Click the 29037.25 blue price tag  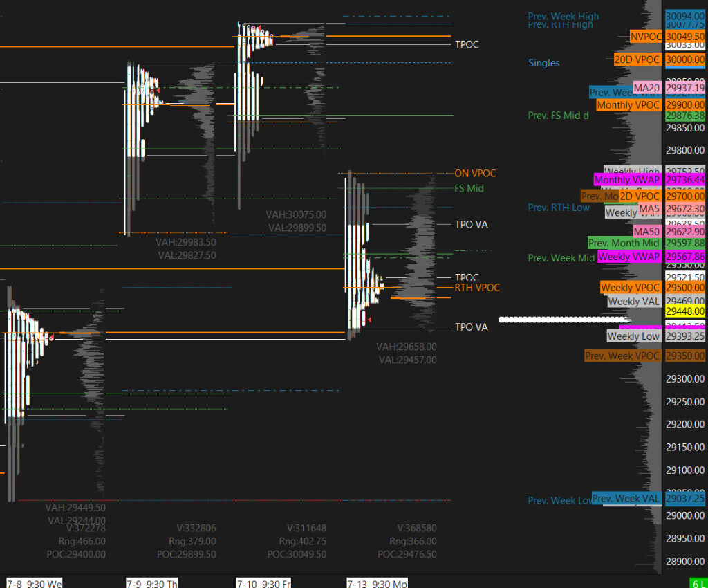pyautogui.click(x=685, y=499)
